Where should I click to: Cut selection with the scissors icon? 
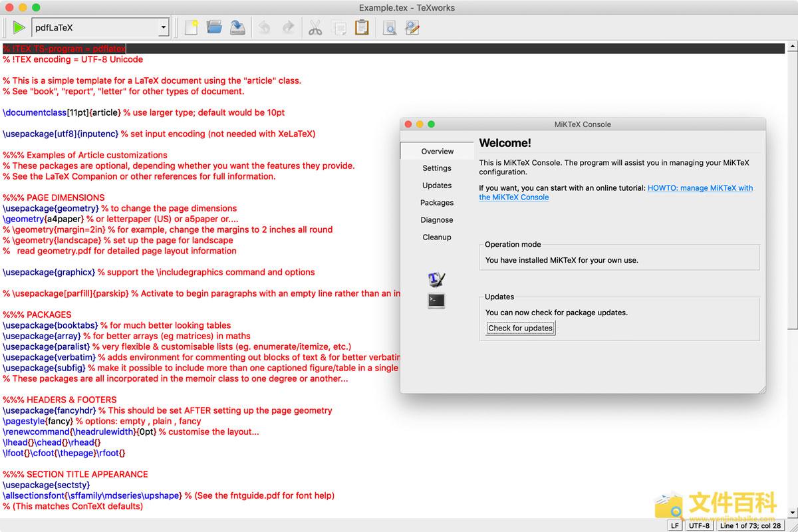pos(315,27)
